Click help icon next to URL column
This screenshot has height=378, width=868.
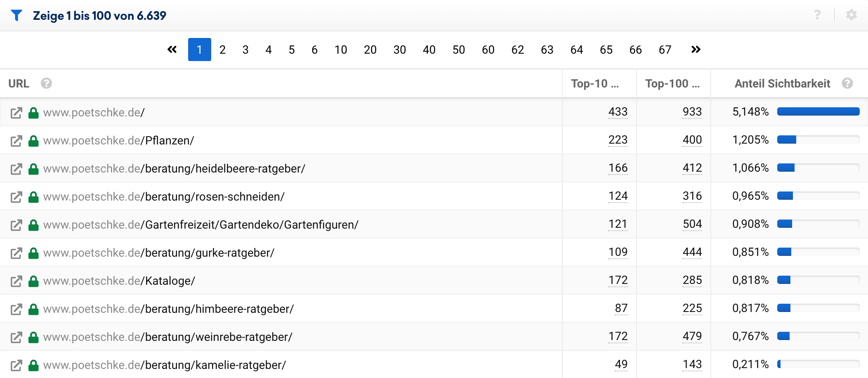pos(46,83)
